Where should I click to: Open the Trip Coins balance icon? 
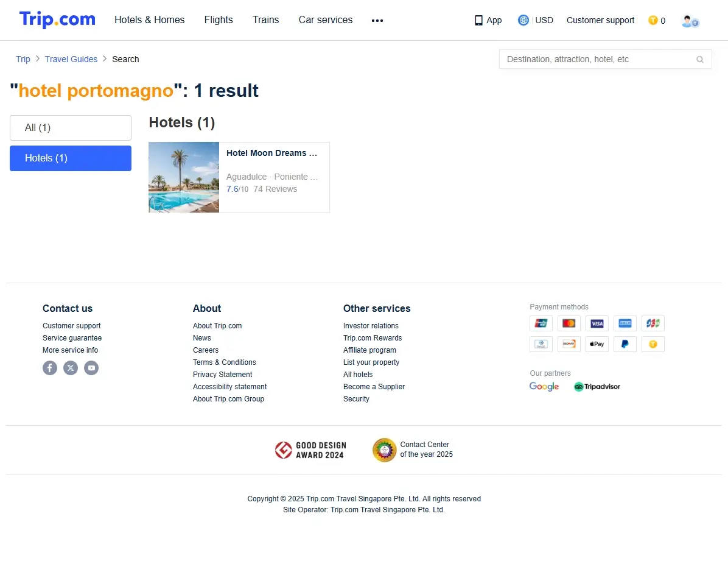click(x=653, y=20)
